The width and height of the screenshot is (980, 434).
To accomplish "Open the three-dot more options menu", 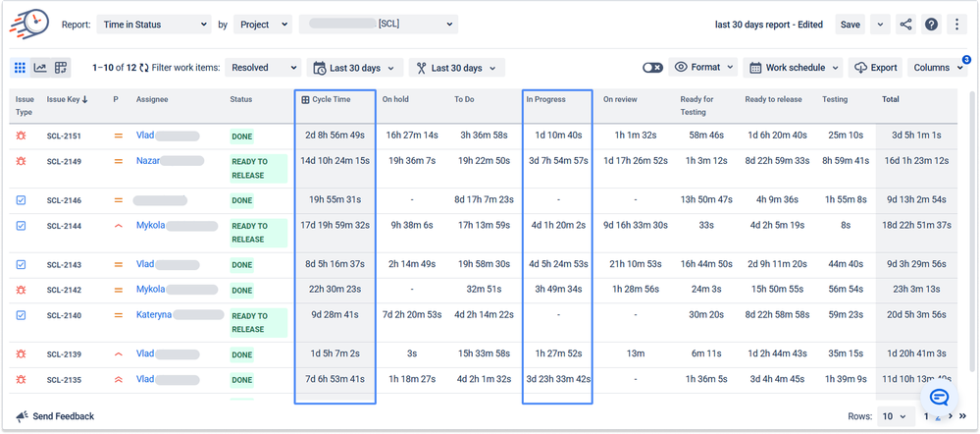I will (x=956, y=25).
